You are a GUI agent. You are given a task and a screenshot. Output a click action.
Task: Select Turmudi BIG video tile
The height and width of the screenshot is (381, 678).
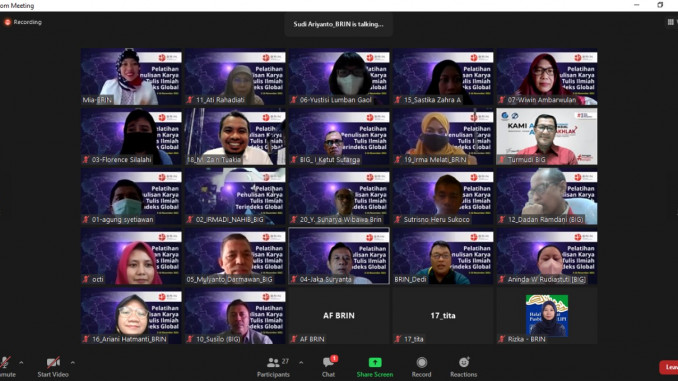(547, 136)
